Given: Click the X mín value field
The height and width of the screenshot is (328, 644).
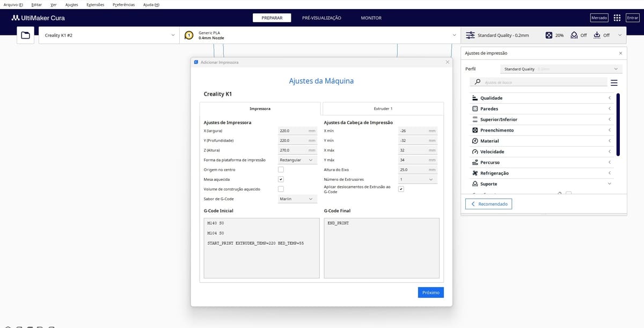Looking at the screenshot, I should pos(418,130).
